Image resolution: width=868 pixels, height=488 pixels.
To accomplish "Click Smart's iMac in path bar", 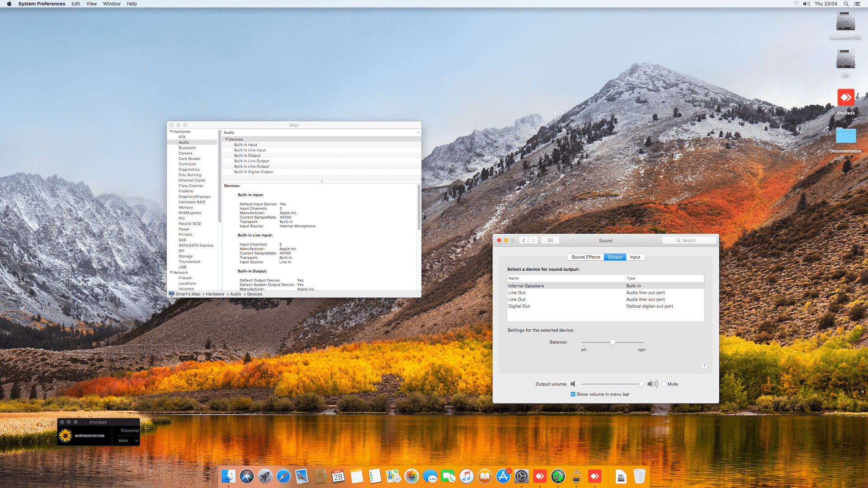I will [188, 294].
